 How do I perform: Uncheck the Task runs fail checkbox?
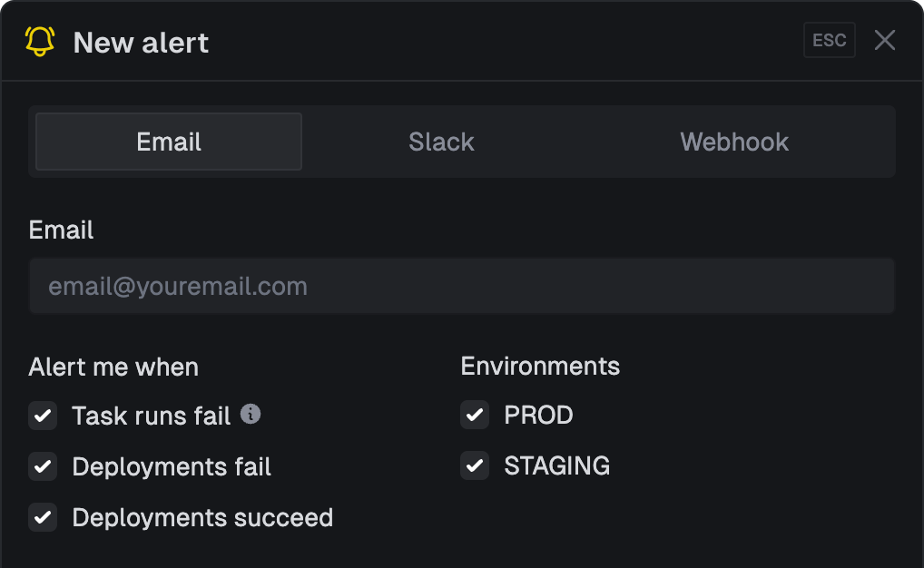tap(43, 416)
